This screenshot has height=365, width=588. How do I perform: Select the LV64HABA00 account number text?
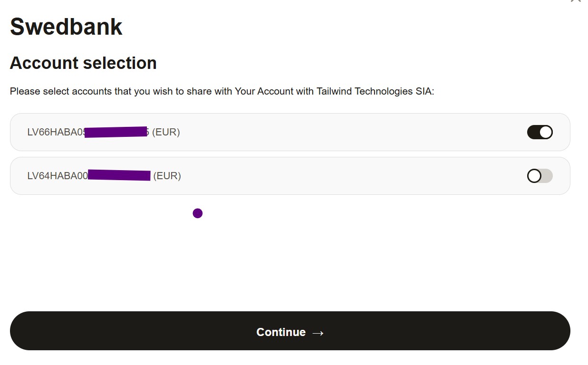point(57,176)
